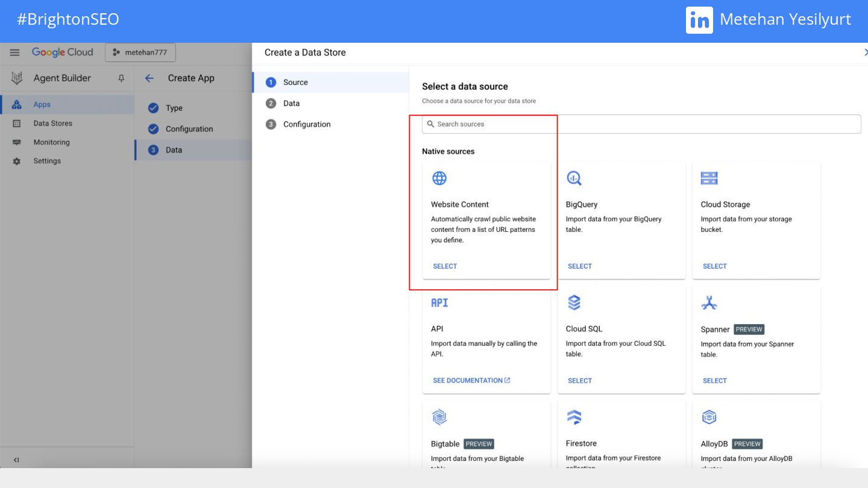Select the Source step in Data Store wizard

pos(330,83)
